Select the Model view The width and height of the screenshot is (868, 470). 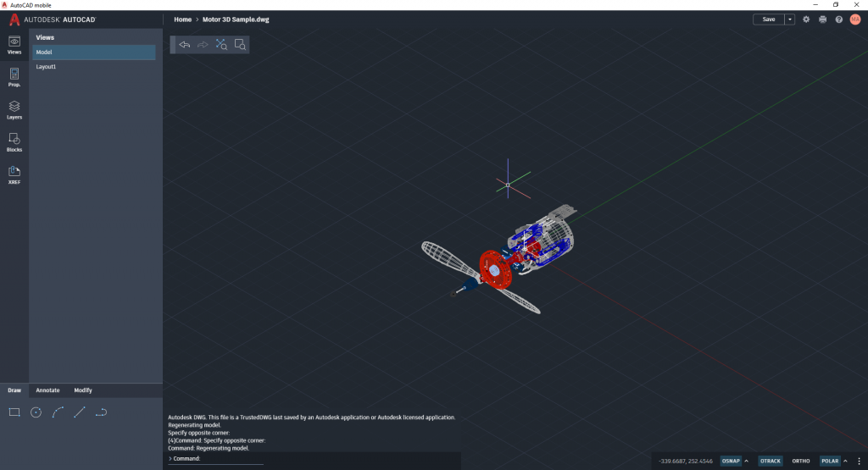[93, 52]
